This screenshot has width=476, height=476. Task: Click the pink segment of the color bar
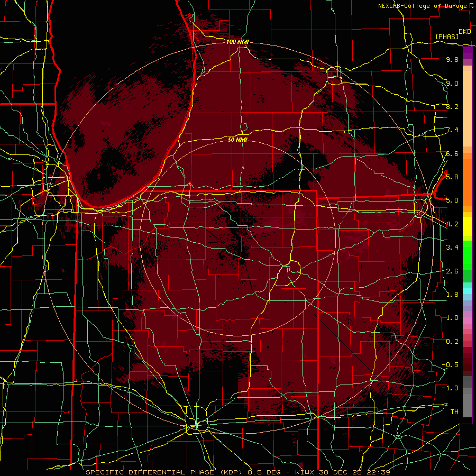point(467,321)
